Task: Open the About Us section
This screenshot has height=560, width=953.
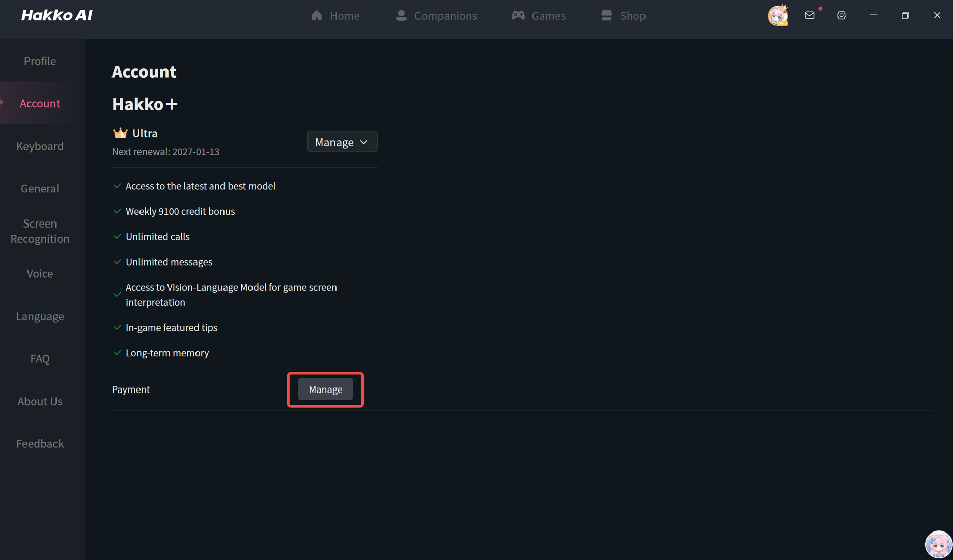Action: (40, 401)
